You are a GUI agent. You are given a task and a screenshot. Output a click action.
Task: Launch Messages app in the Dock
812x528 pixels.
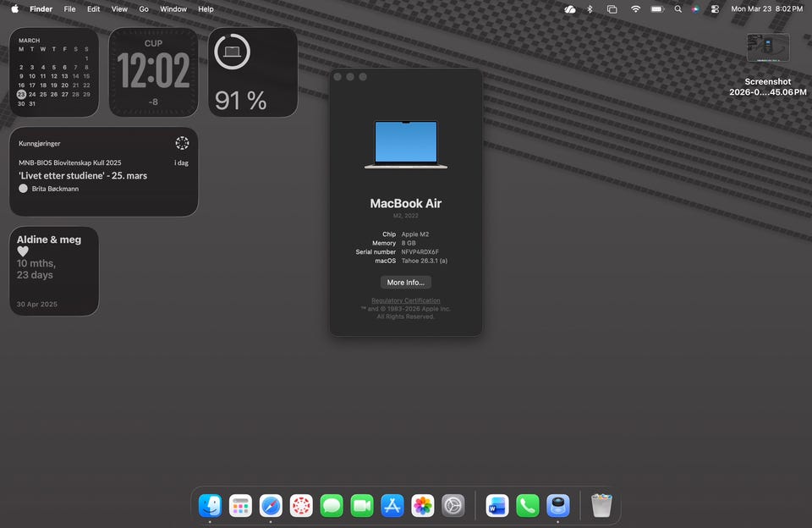(332, 506)
